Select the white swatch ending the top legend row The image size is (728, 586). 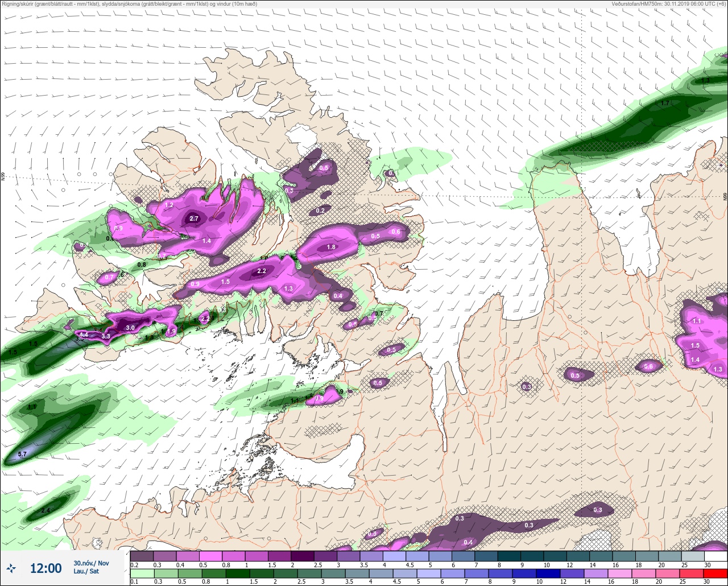[715, 556]
